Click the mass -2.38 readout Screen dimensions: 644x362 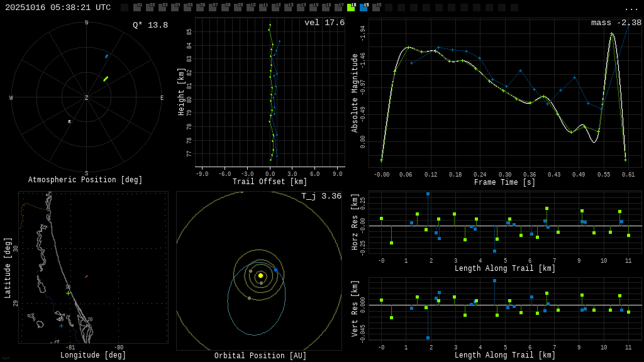click(616, 23)
